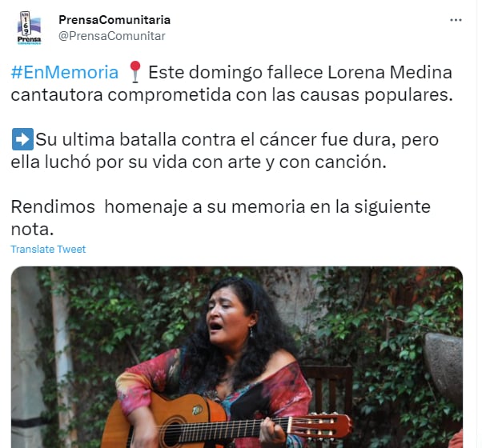Open the attached photo of the singer
Image resolution: width=482 pixels, height=448 pixels.
click(237, 357)
